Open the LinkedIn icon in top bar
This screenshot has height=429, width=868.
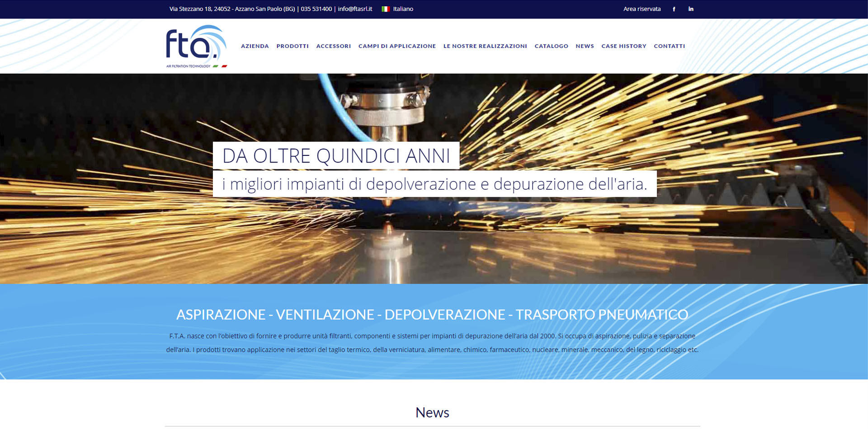point(691,9)
